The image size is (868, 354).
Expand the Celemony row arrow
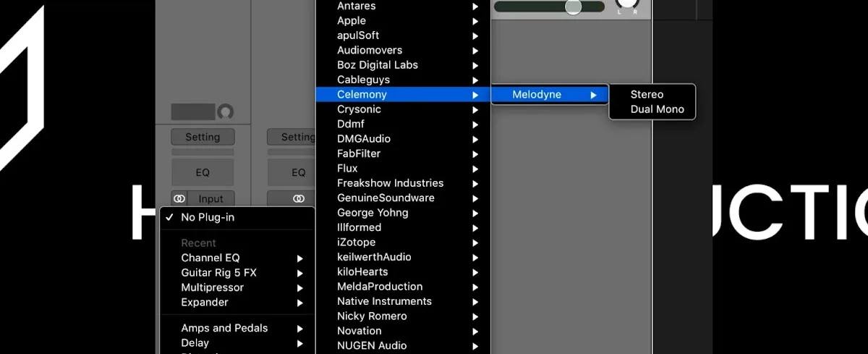click(475, 95)
